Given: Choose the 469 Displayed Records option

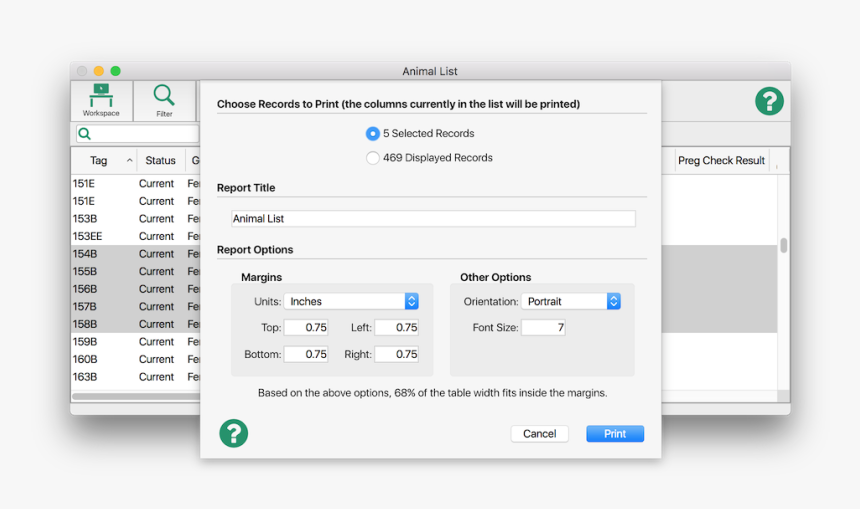Looking at the screenshot, I should click(x=373, y=157).
